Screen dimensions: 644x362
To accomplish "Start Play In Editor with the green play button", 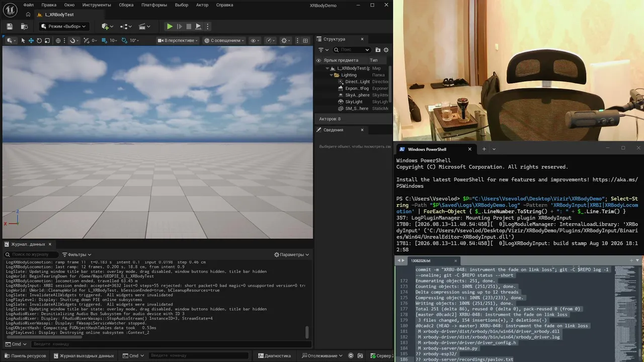I will (170, 26).
